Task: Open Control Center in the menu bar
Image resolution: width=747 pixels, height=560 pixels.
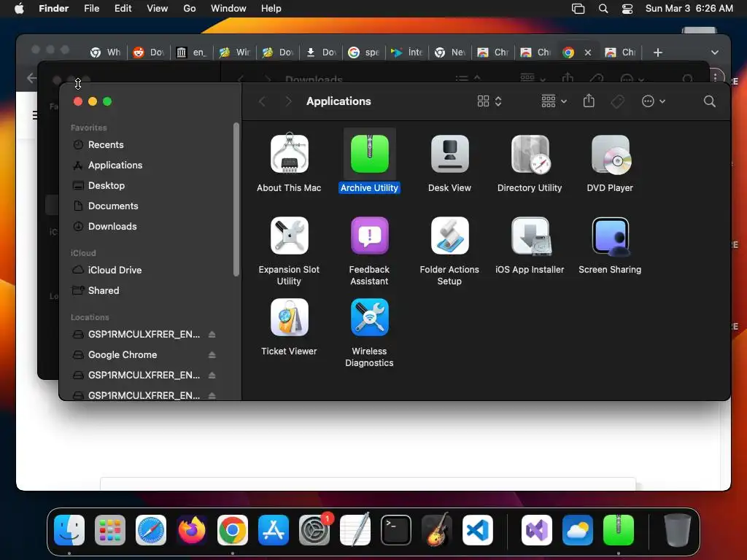Action: pyautogui.click(x=627, y=8)
